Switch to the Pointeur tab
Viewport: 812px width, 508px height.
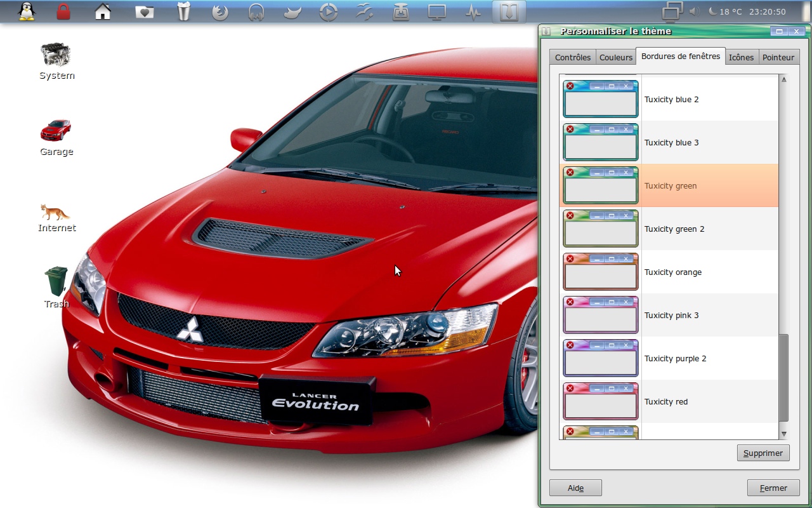point(778,57)
